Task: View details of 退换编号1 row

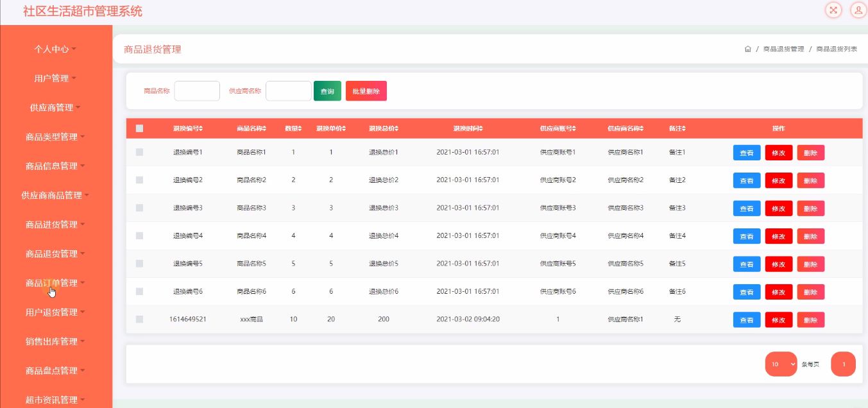Action: click(x=747, y=153)
